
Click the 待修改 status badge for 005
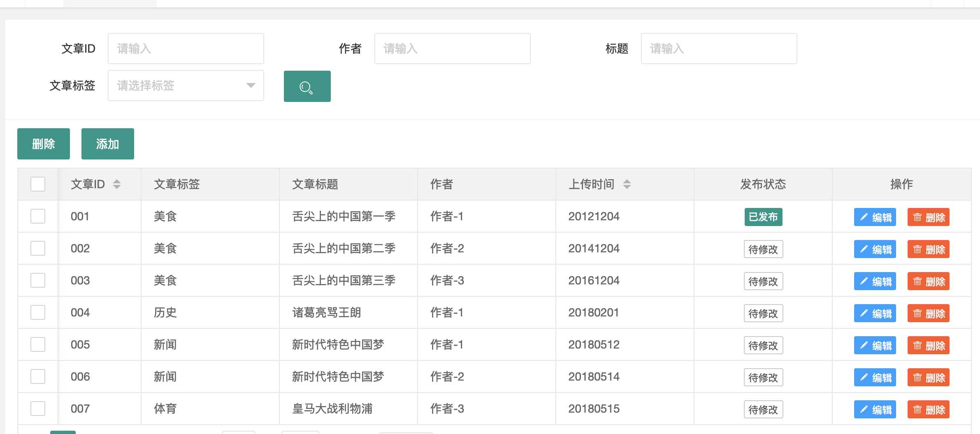click(763, 345)
